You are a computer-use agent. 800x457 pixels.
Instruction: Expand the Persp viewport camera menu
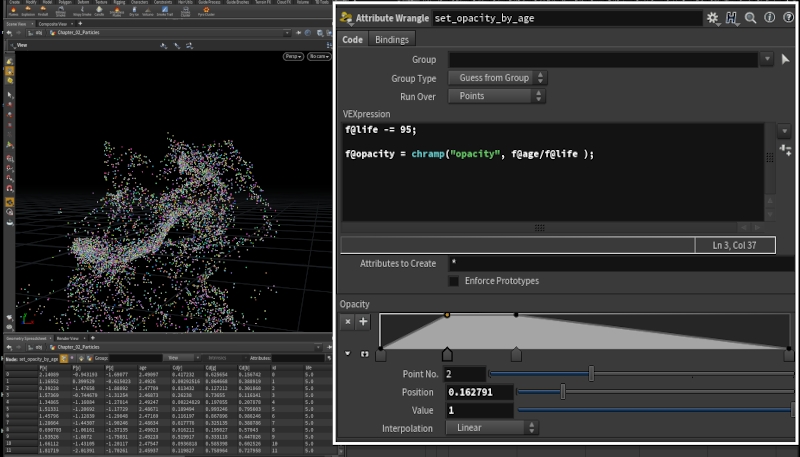point(293,57)
